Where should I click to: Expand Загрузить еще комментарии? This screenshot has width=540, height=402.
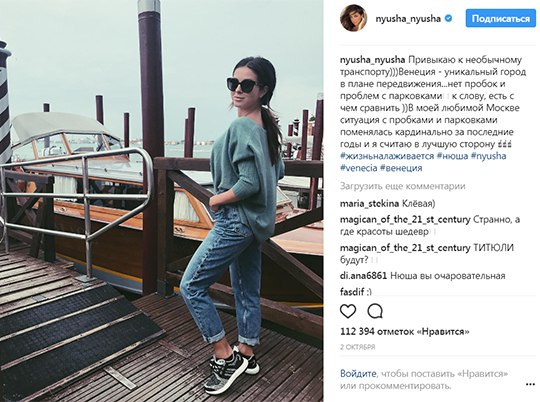[x=403, y=186]
